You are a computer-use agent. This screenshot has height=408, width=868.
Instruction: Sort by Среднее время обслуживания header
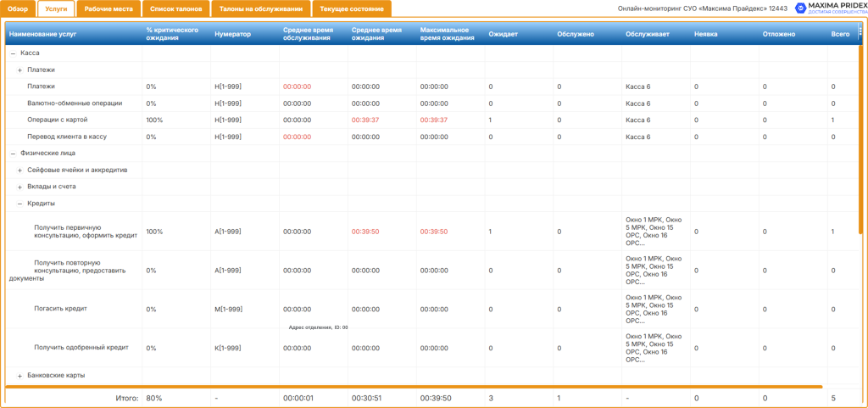pos(314,34)
